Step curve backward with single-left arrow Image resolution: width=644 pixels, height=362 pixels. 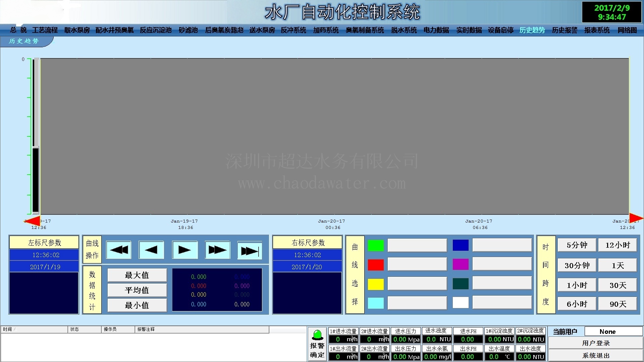151,250
